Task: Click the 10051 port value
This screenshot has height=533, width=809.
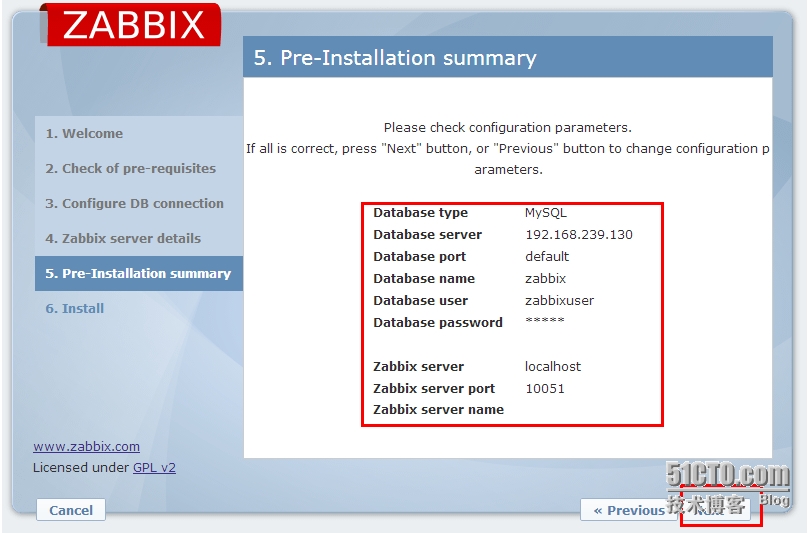Action: point(545,389)
